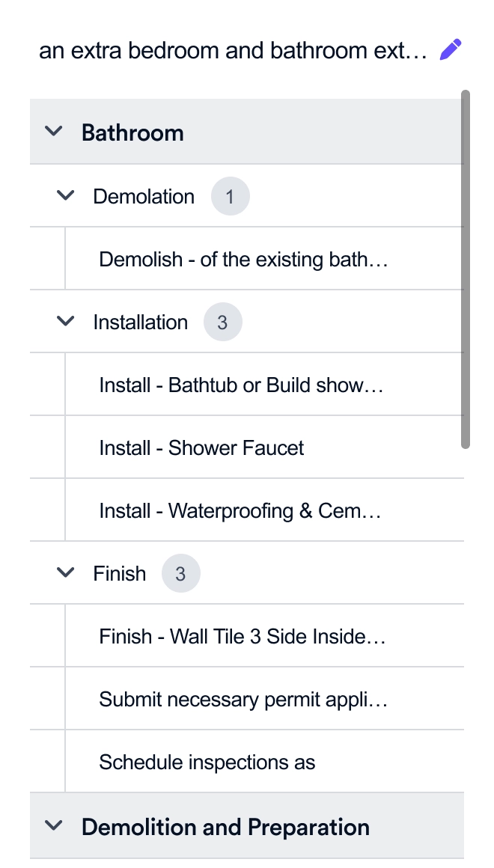
Task: Collapse the Bathroom section
Action: click(53, 132)
